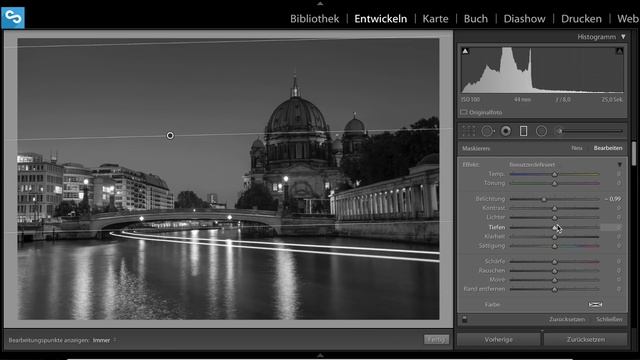
Task: Click the 25,0 Sek exposure time text
Action: [x=612, y=100]
